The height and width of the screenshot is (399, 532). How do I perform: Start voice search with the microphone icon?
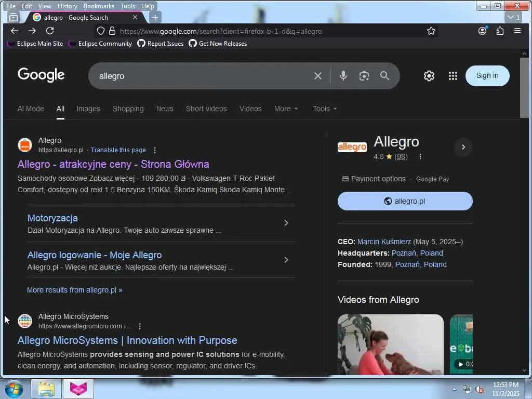(343, 76)
